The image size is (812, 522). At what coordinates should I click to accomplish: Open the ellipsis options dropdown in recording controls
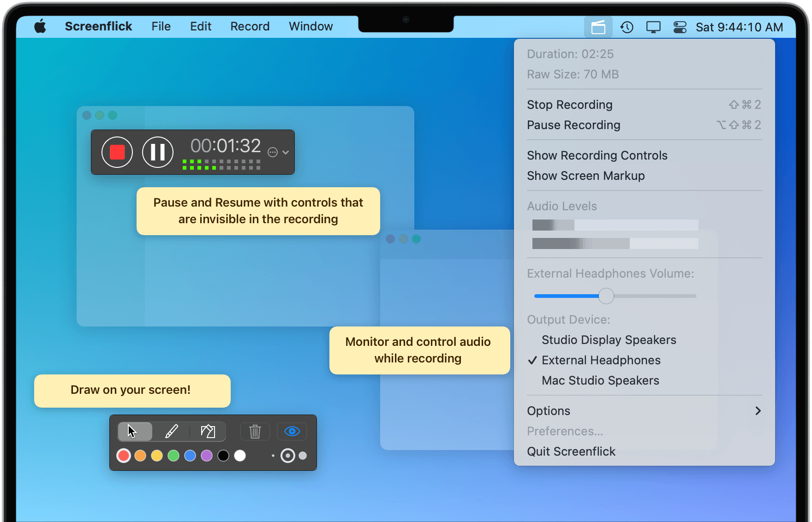coord(279,152)
